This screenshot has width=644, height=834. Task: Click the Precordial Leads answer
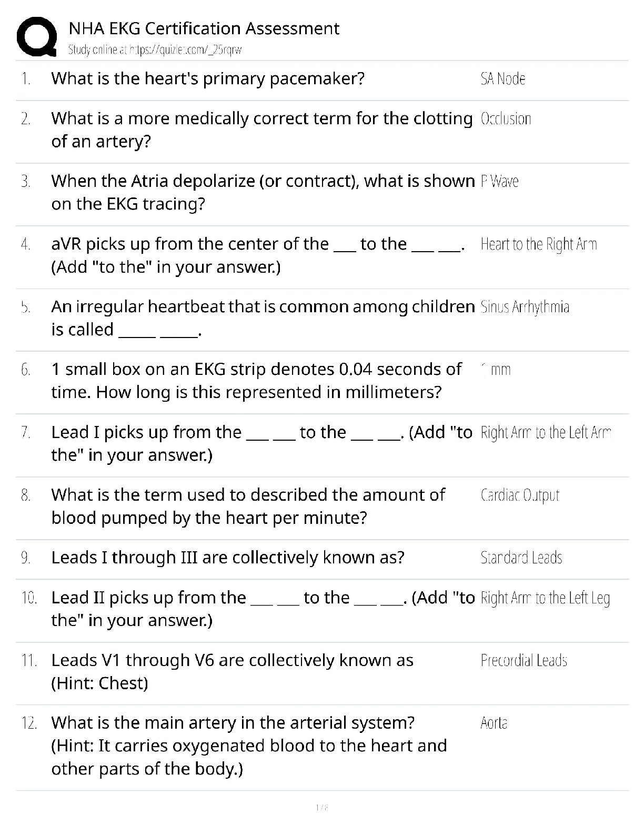tap(524, 660)
